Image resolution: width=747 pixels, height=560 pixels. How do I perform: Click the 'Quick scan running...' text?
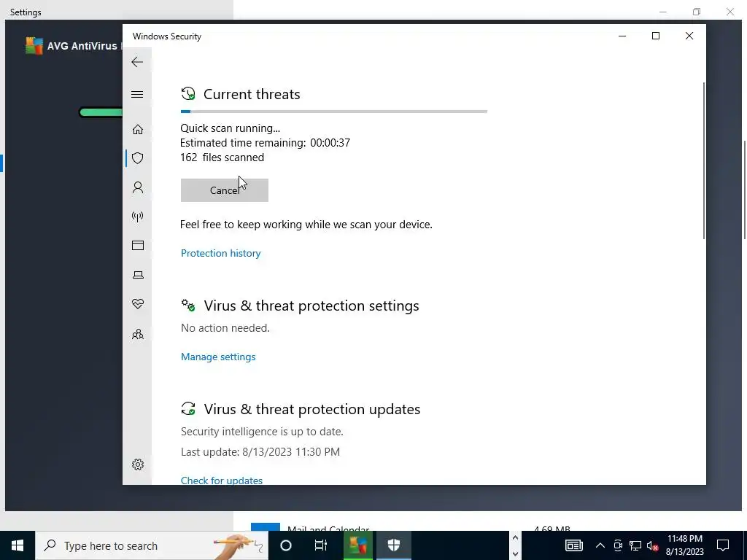230,128
